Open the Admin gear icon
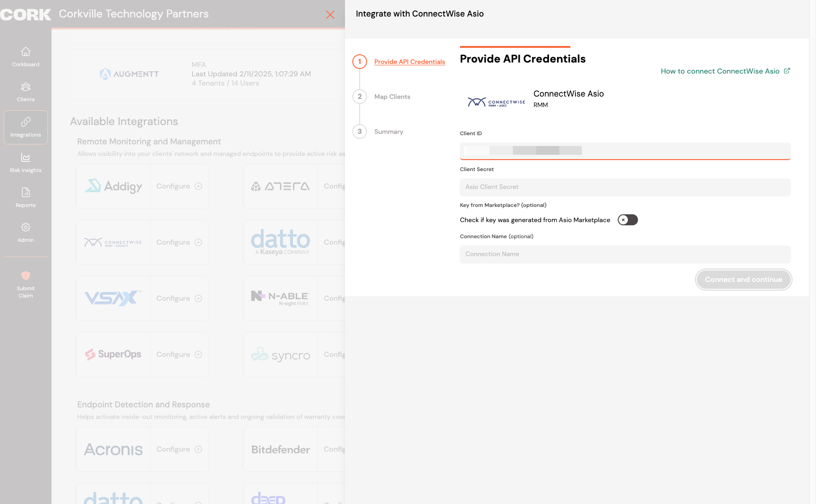 26,227
